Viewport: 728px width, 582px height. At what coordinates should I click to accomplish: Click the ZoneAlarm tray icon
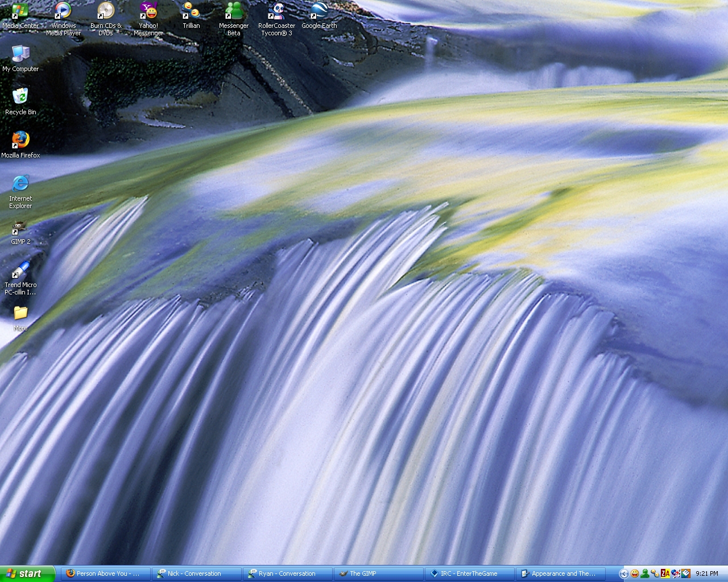(665, 573)
